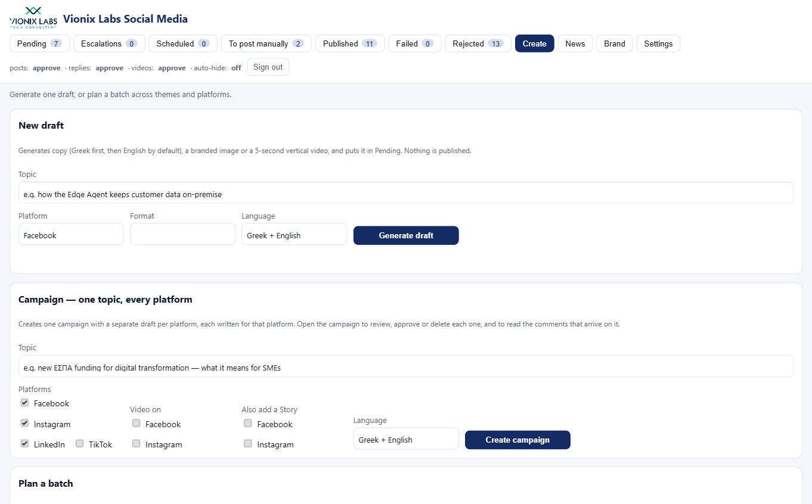Open the Failed tab
Image resolution: width=812 pixels, height=504 pixels.
(415, 43)
